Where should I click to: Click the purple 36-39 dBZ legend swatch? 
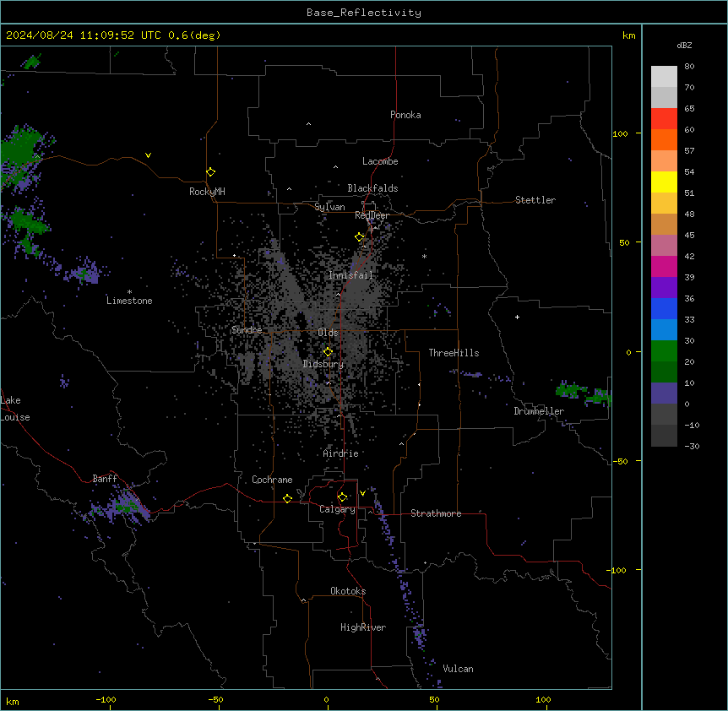click(x=664, y=288)
